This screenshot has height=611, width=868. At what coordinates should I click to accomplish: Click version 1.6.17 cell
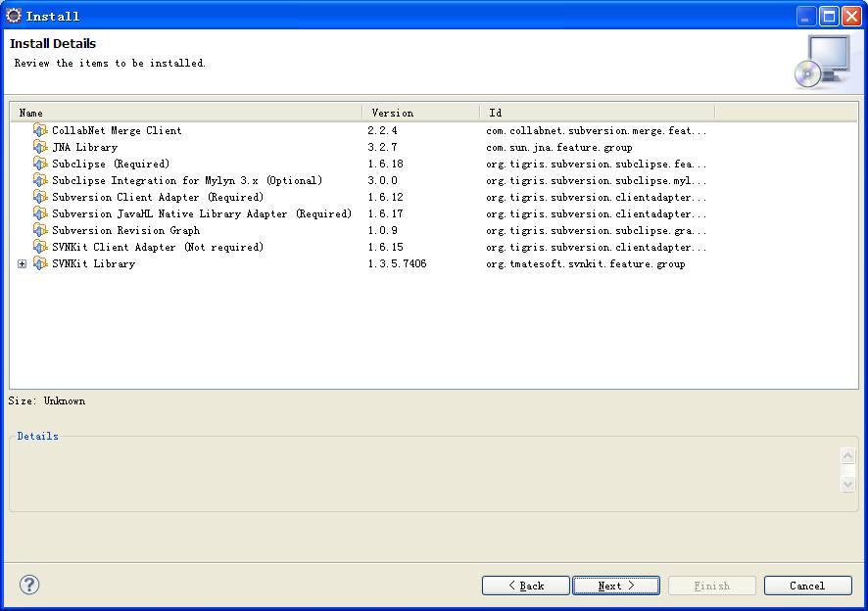(385, 213)
